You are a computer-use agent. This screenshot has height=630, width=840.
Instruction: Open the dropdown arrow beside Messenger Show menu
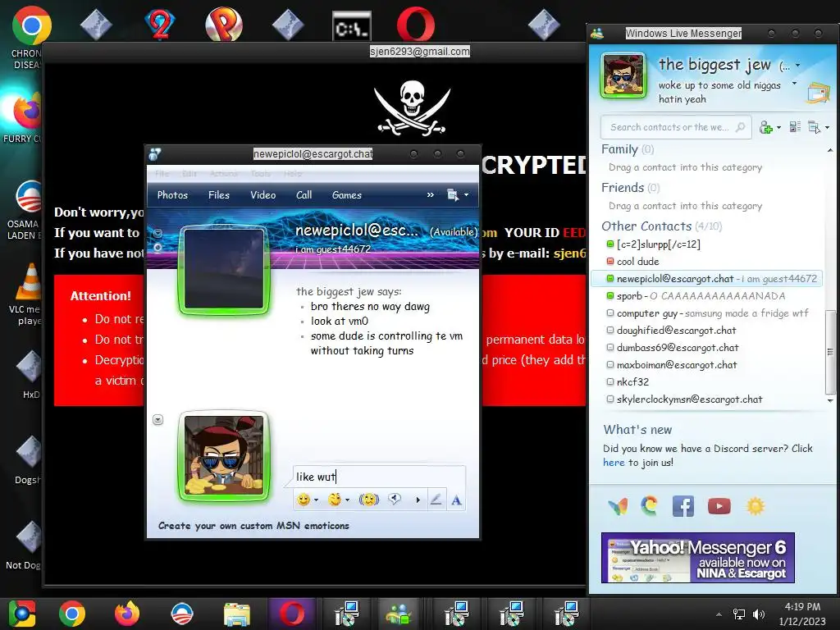827,127
